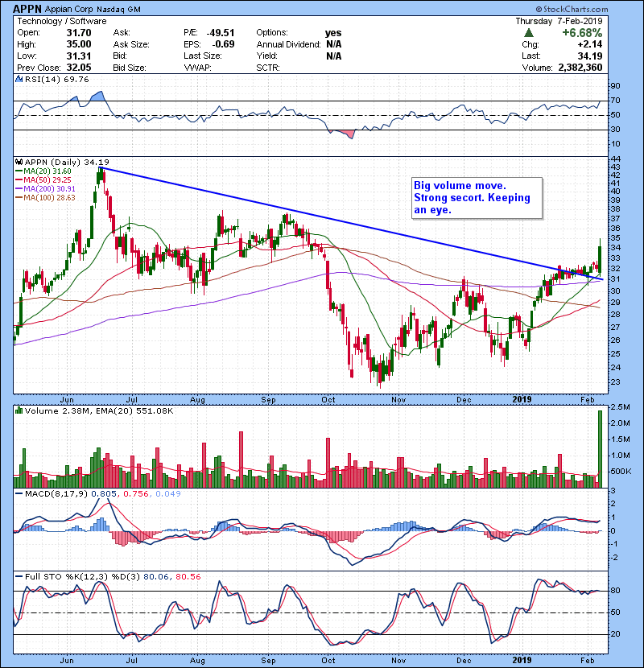Click the Appian Corp Nasdaq GM label

[x=93, y=9]
